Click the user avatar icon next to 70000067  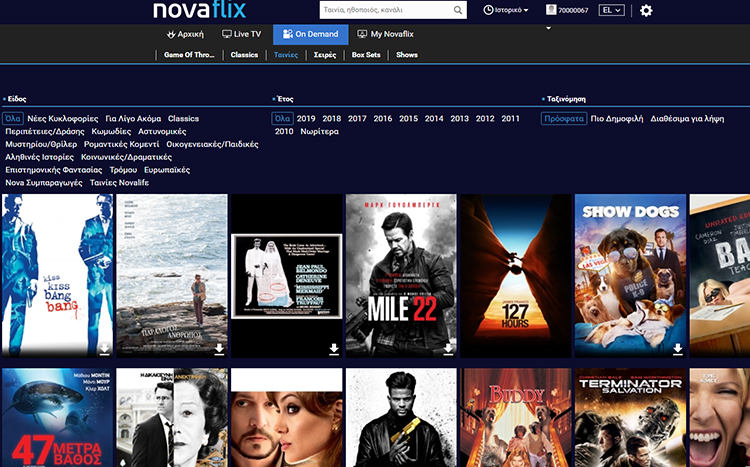(x=551, y=10)
